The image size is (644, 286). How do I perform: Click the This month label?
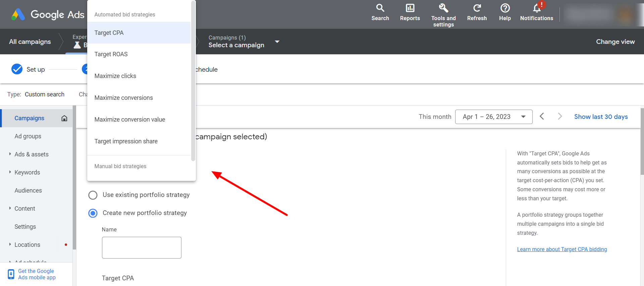435,117
